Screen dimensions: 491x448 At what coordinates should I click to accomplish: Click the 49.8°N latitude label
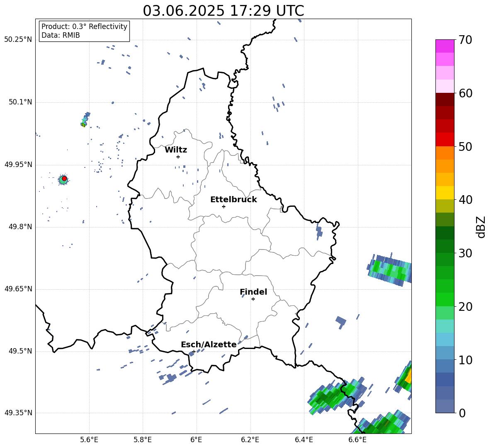coord(20,227)
